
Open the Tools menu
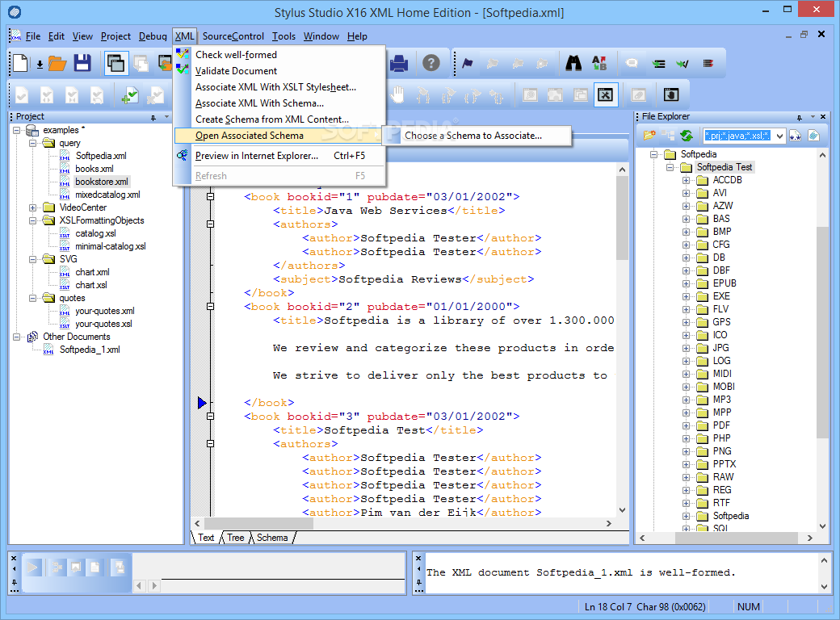coord(283,36)
